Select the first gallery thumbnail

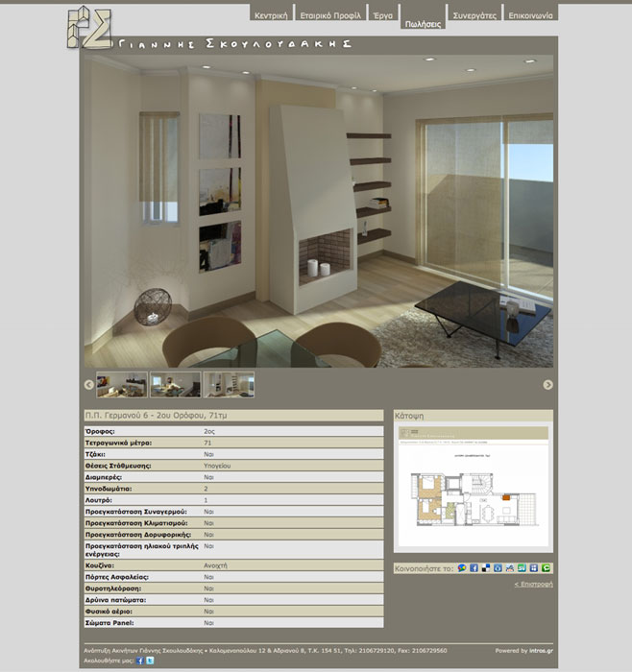[x=122, y=385]
